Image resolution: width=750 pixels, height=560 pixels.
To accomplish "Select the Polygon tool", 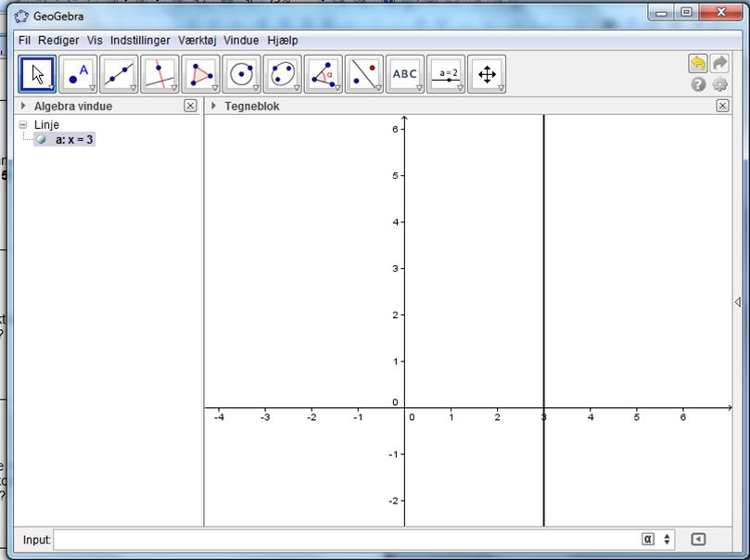I will [201, 74].
